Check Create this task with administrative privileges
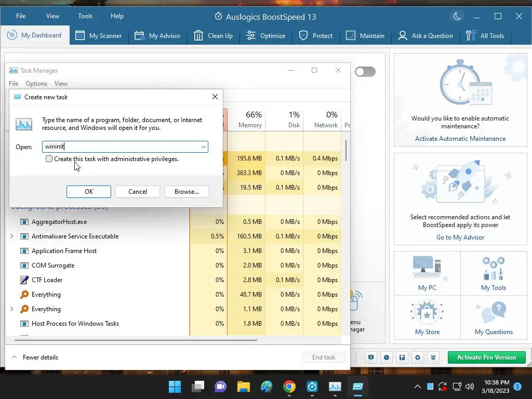This screenshot has width=532, height=399. (x=49, y=159)
